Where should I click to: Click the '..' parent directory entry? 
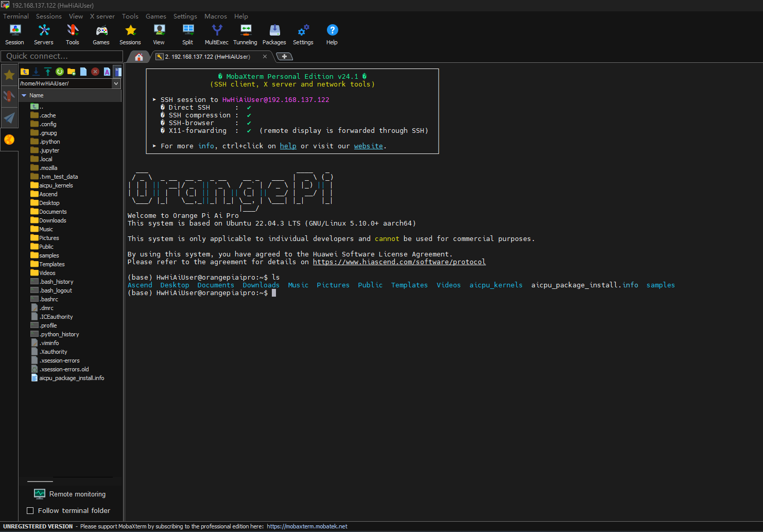[37, 107]
